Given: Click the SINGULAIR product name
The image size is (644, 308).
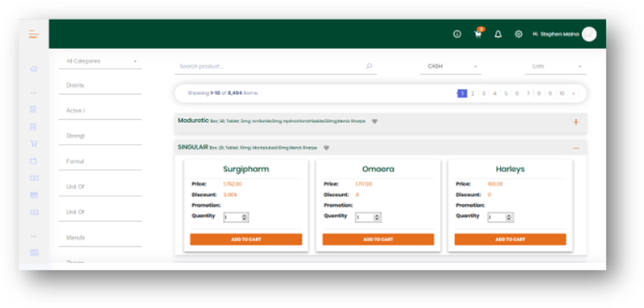Looking at the screenshot, I should pos(192,147).
